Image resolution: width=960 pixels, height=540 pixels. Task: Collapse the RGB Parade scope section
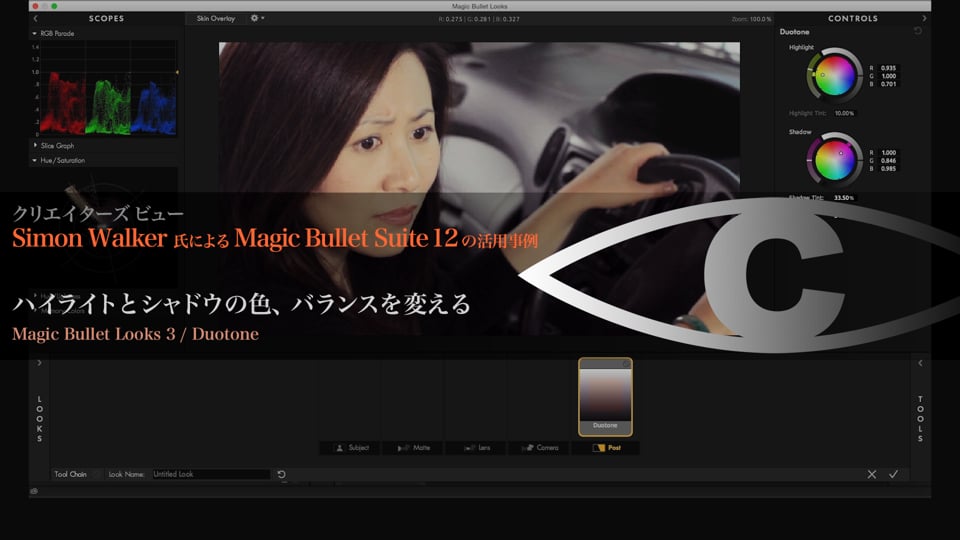click(34, 34)
